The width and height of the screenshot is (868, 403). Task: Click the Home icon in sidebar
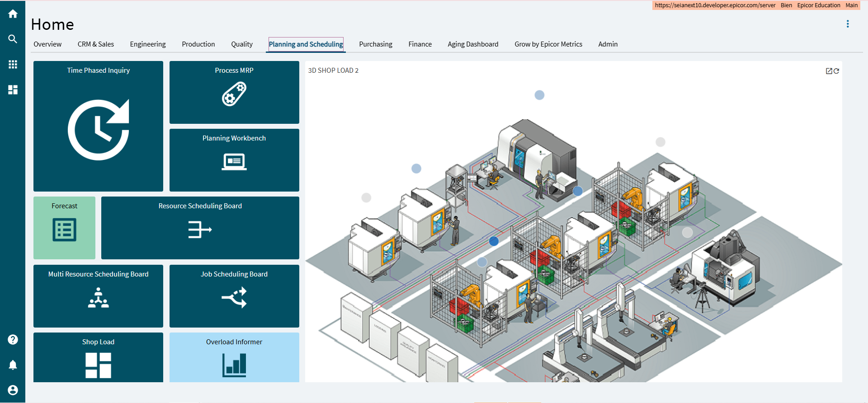point(13,14)
